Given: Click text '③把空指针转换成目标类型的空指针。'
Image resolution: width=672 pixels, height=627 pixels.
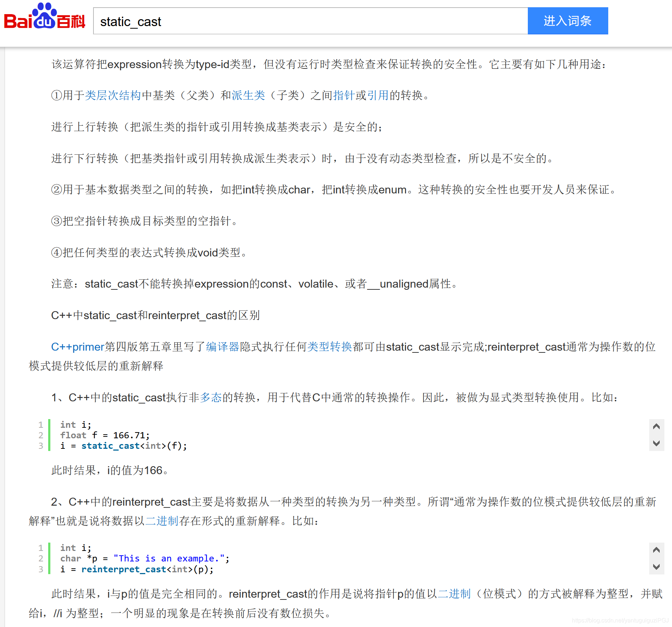Looking at the screenshot, I should 145,221.
